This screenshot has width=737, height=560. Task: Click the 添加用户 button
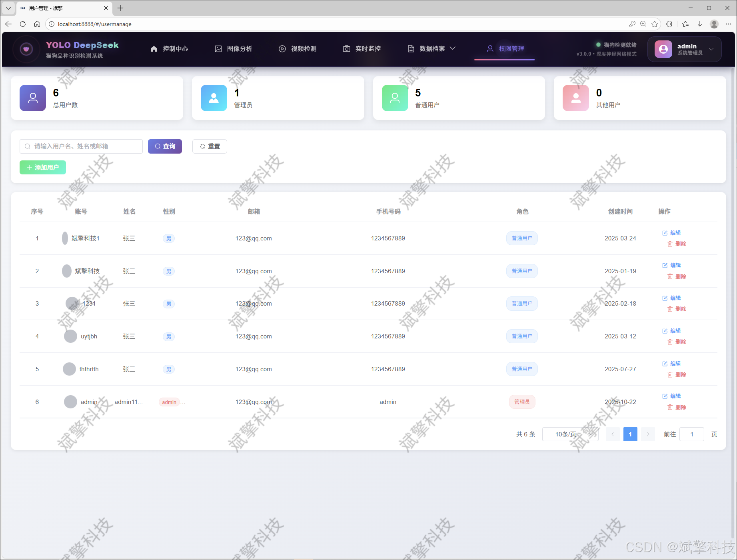click(43, 167)
